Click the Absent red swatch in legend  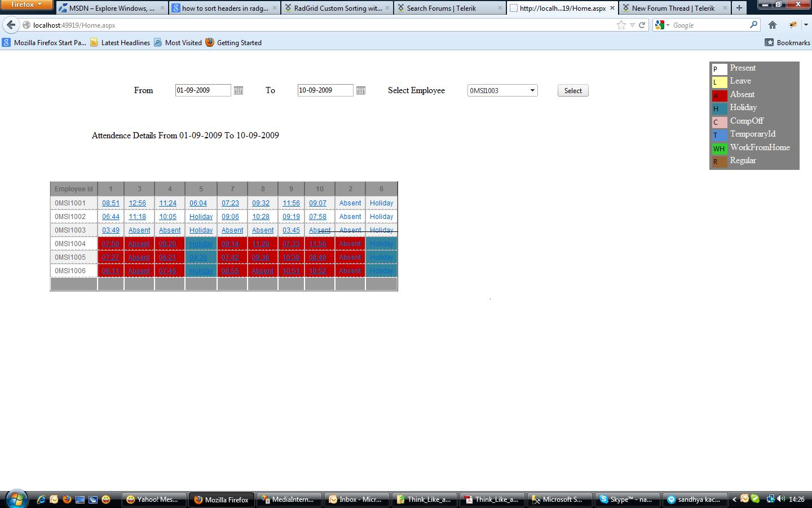tap(719, 95)
